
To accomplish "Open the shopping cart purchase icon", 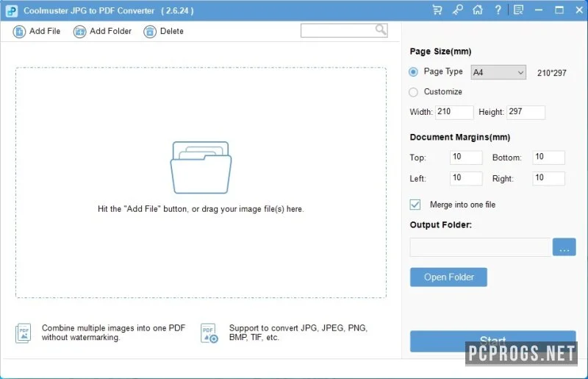I will [x=437, y=10].
